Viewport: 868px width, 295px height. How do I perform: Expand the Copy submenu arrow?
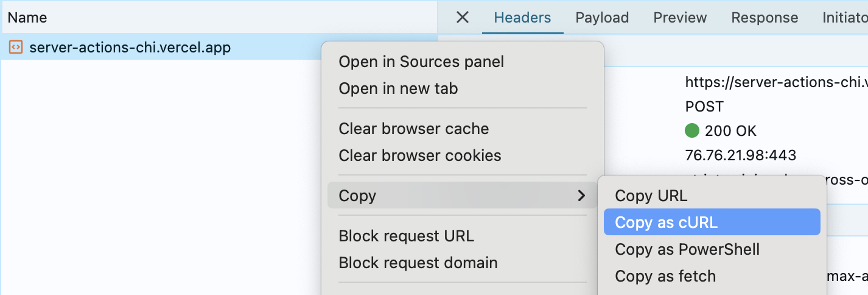point(581,196)
